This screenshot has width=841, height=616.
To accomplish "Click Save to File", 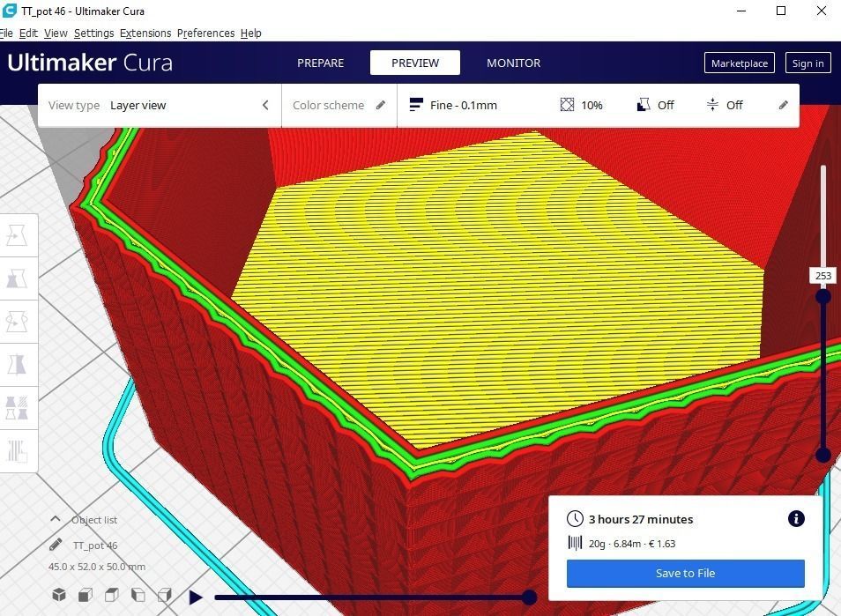I will tap(686, 573).
